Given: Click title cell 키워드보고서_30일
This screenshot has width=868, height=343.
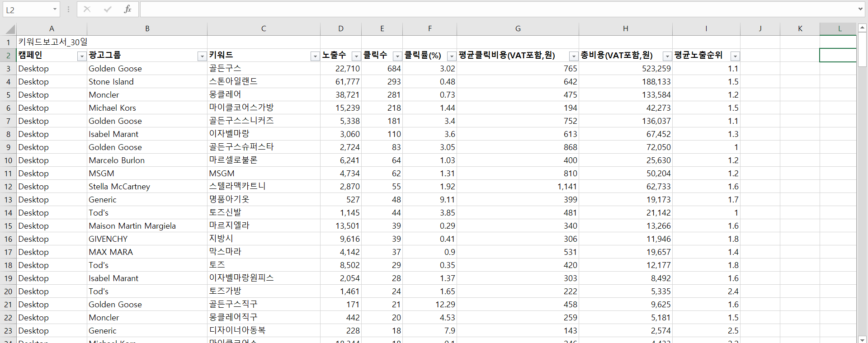Looking at the screenshot, I should [x=52, y=42].
